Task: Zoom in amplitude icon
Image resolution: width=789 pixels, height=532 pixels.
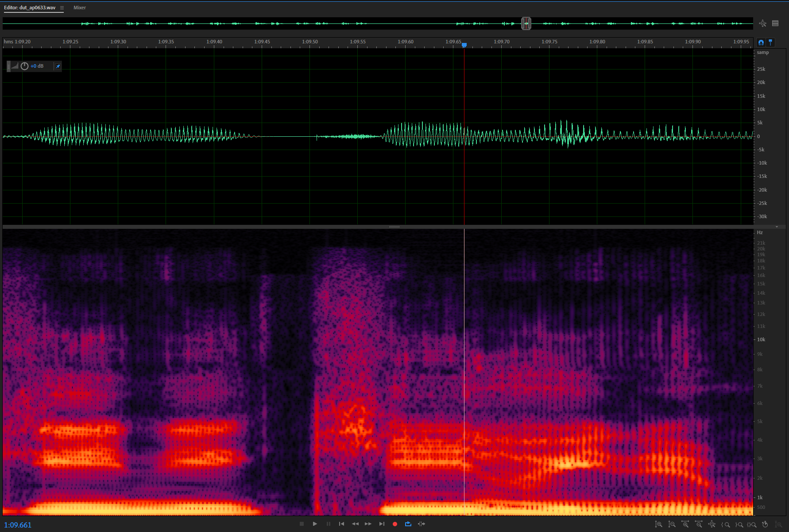Action: [658, 524]
